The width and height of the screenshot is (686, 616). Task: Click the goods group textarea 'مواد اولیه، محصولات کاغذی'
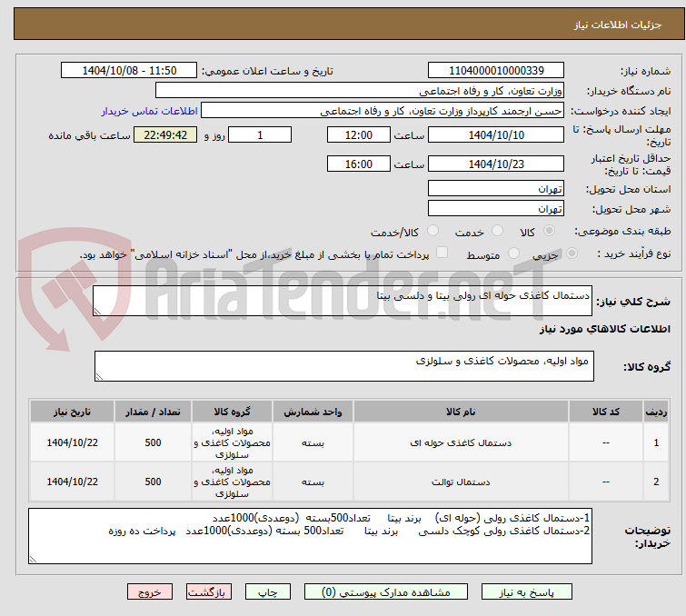tap(343, 366)
